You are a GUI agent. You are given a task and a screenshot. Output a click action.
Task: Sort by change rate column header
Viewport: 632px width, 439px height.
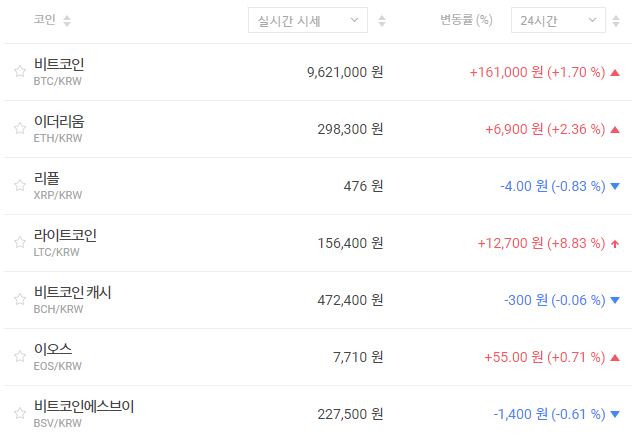tap(466, 20)
